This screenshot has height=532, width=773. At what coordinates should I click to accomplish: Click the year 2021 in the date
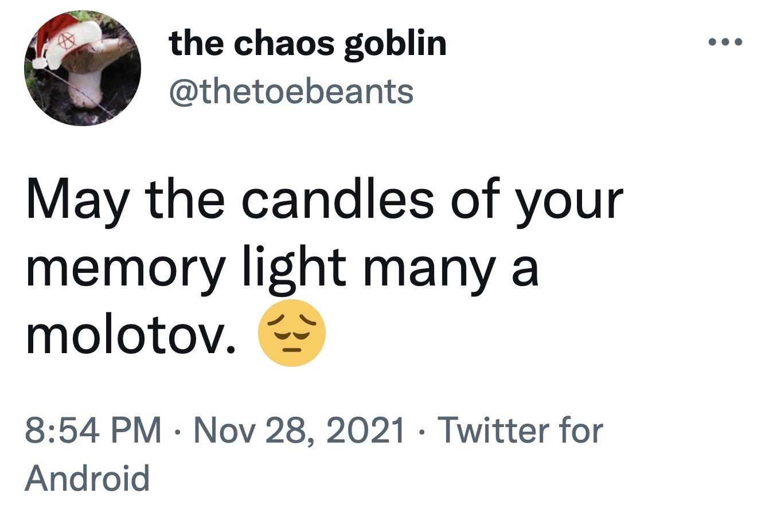[366, 430]
